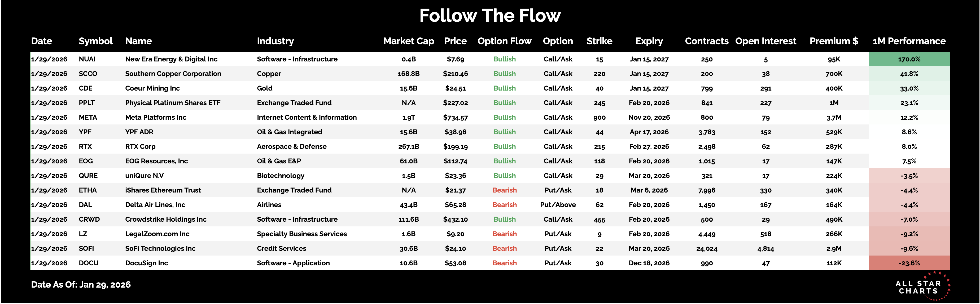
Task: Click the SOFI ticker symbol
Action: point(86,248)
